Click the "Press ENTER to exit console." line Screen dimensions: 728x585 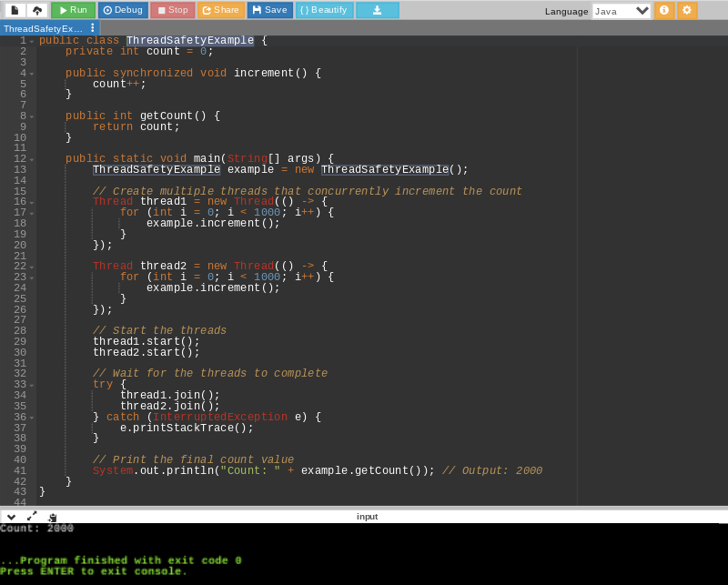pos(94,571)
